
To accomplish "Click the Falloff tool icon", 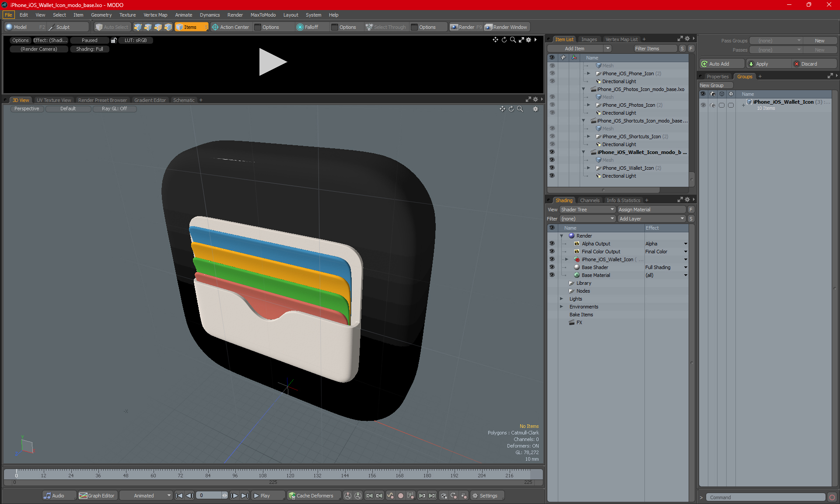I will click(x=300, y=27).
